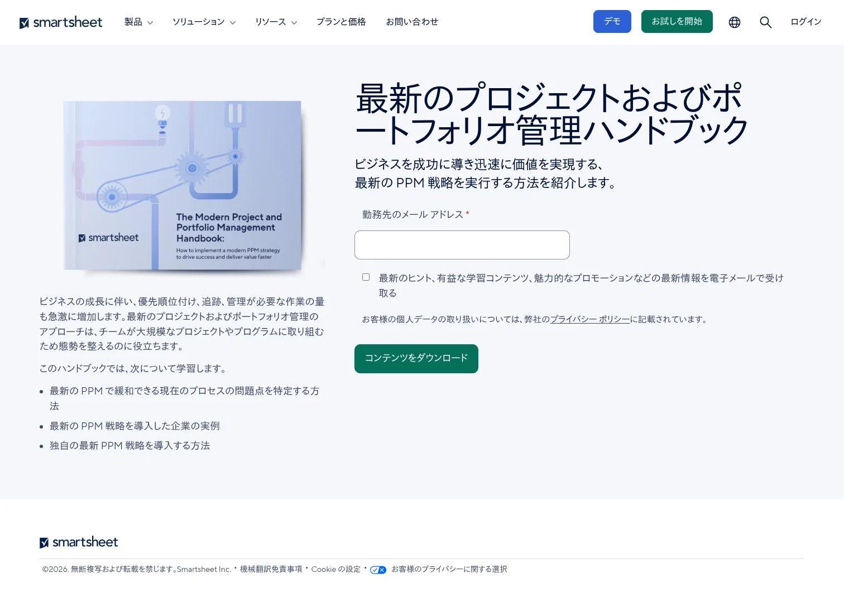This screenshot has width=844, height=616.
Task: Click the privacy choices toggle icon in footer
Action: (378, 570)
